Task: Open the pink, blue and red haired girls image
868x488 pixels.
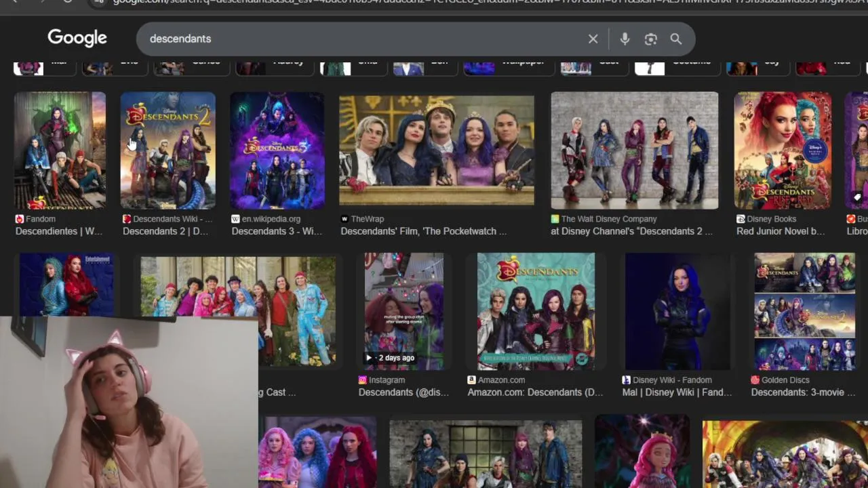Action: (x=317, y=453)
